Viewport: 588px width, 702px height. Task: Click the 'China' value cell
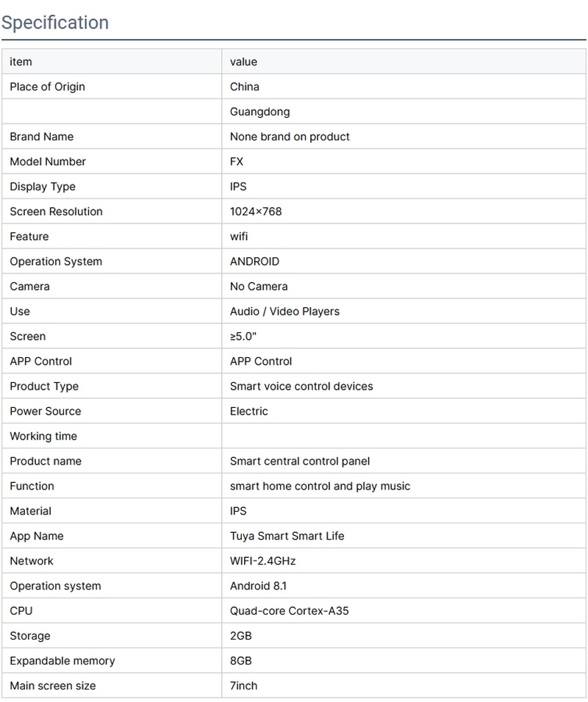click(245, 87)
